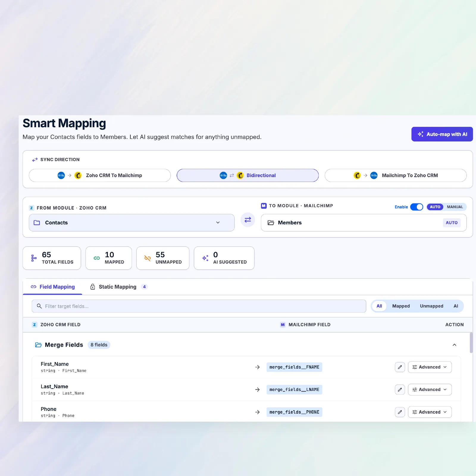
Task: Click the Mailchimp M icon in To Module
Action: (264, 206)
